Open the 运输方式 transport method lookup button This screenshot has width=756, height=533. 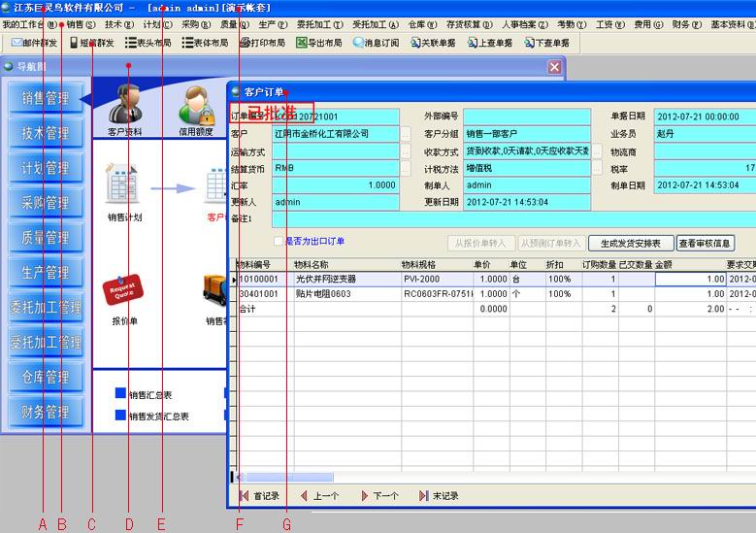(x=406, y=151)
